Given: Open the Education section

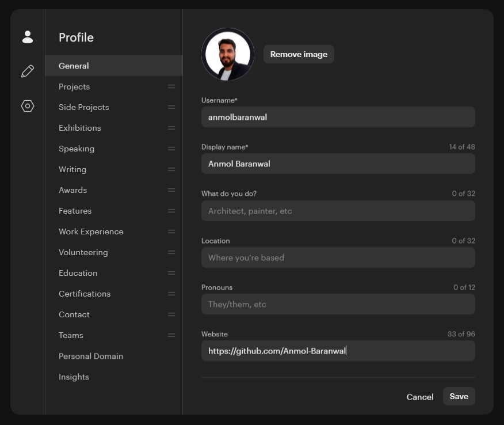Looking at the screenshot, I should (114, 273).
